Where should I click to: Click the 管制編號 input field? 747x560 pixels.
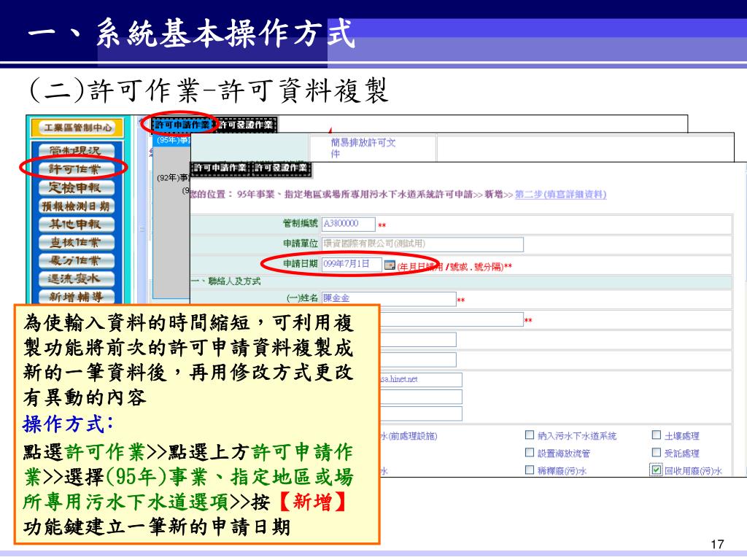[348, 224]
